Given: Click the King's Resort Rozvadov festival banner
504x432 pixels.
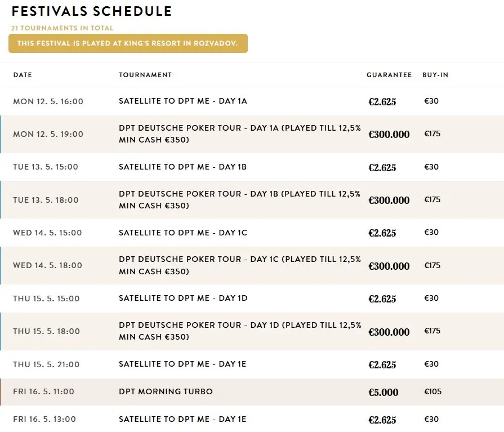Looking at the screenshot, I should (x=128, y=43).
